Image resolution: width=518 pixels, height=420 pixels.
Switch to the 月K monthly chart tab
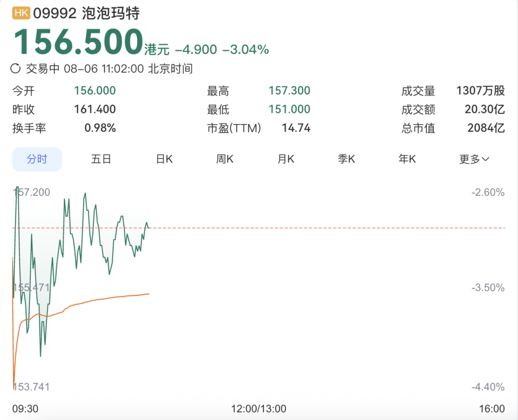pyautogui.click(x=286, y=159)
